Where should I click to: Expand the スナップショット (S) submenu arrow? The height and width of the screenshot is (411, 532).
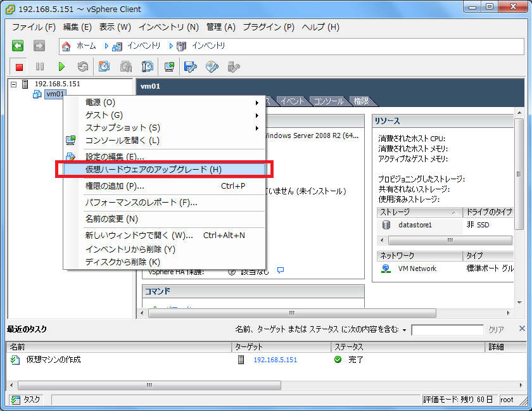(257, 128)
